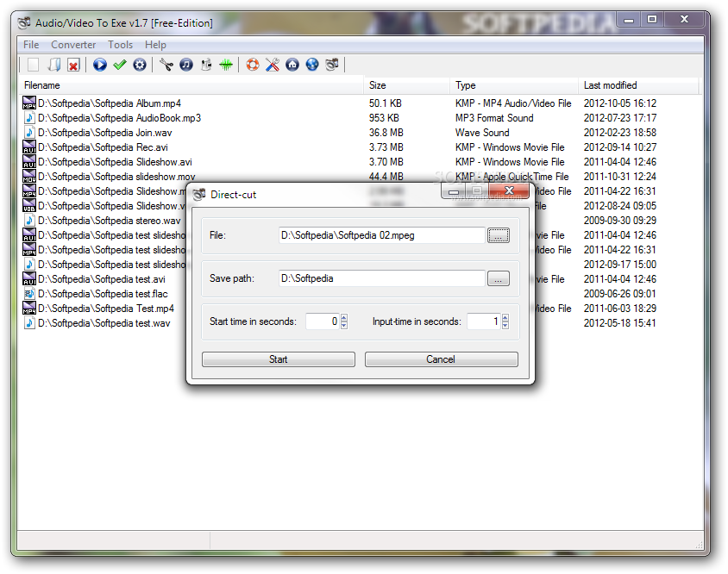Click the File path input field
This screenshot has width=728, height=574.
coord(381,235)
